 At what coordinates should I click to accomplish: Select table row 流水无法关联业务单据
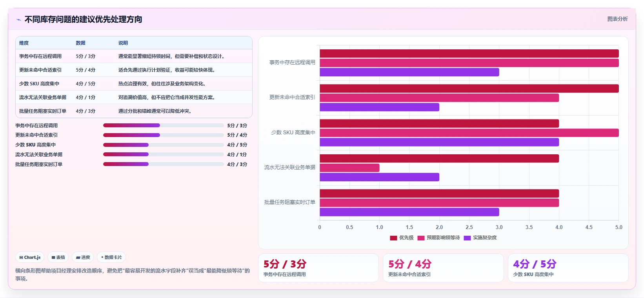tap(134, 98)
